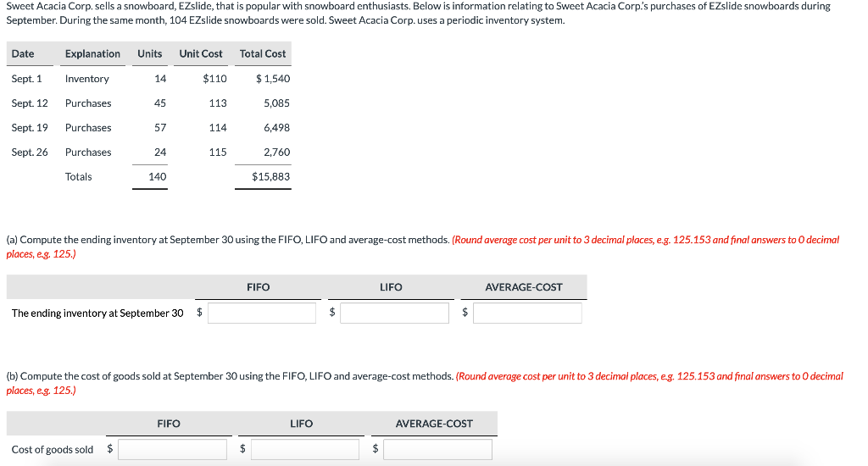Click the 'Inventory' explanation cell
Screen dimensions: 868x466
tap(87, 79)
